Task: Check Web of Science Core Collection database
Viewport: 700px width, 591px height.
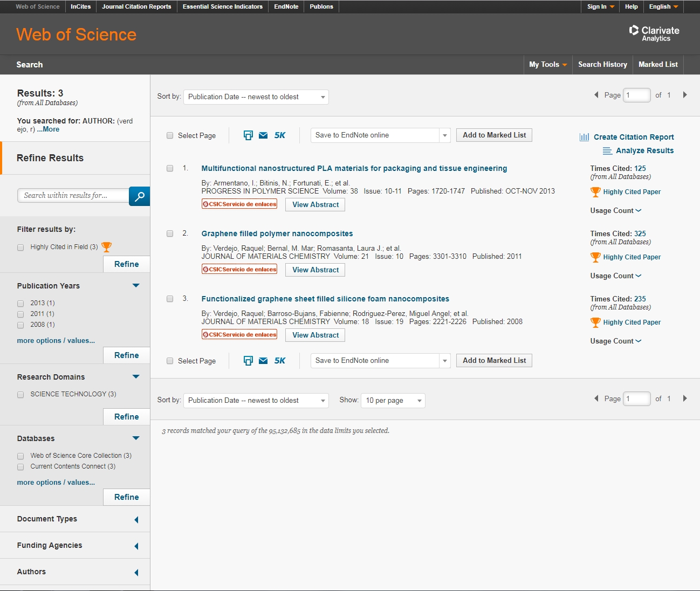Action: pyautogui.click(x=20, y=456)
